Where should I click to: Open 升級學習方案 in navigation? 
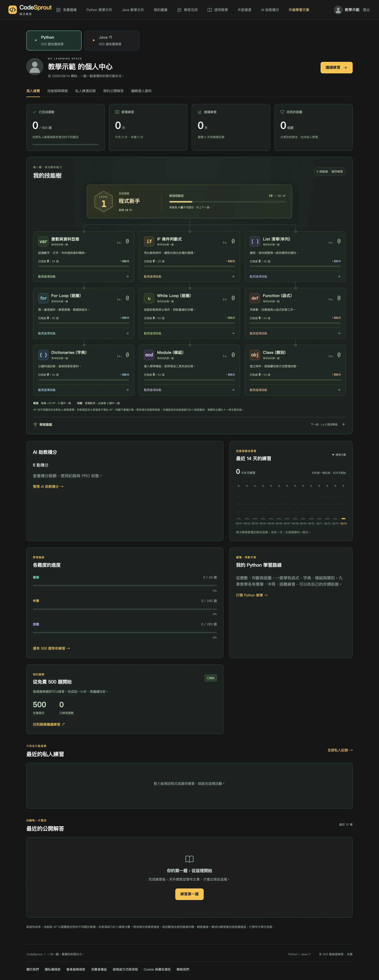tap(299, 10)
